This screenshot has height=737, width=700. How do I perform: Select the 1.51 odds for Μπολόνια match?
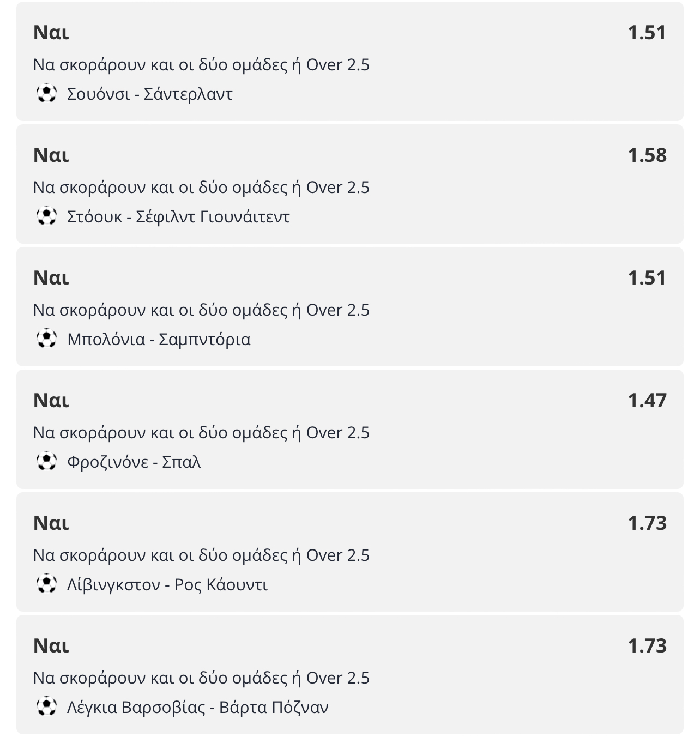click(647, 277)
